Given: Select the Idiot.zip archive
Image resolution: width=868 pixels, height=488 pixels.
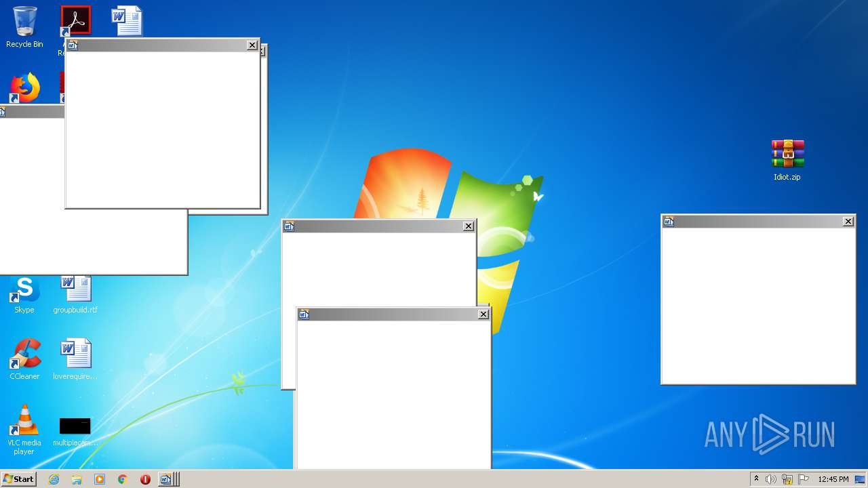Looking at the screenshot, I should (787, 160).
